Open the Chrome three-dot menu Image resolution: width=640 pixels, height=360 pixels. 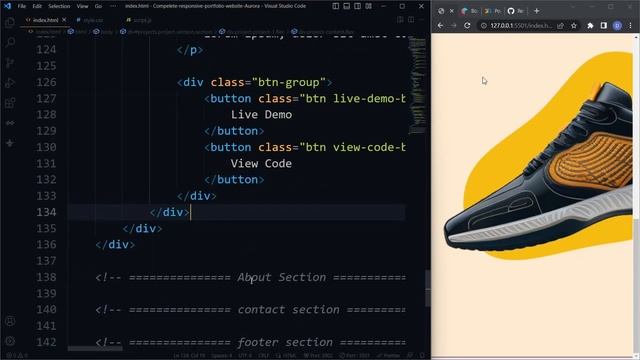[x=631, y=25]
